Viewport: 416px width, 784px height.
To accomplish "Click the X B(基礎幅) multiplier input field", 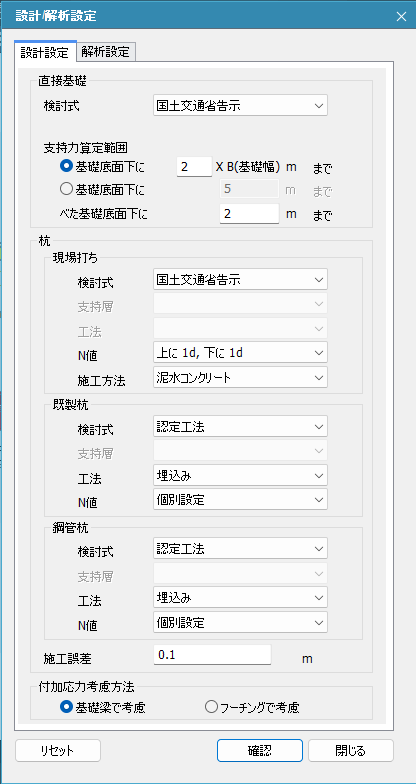I will pos(194,166).
